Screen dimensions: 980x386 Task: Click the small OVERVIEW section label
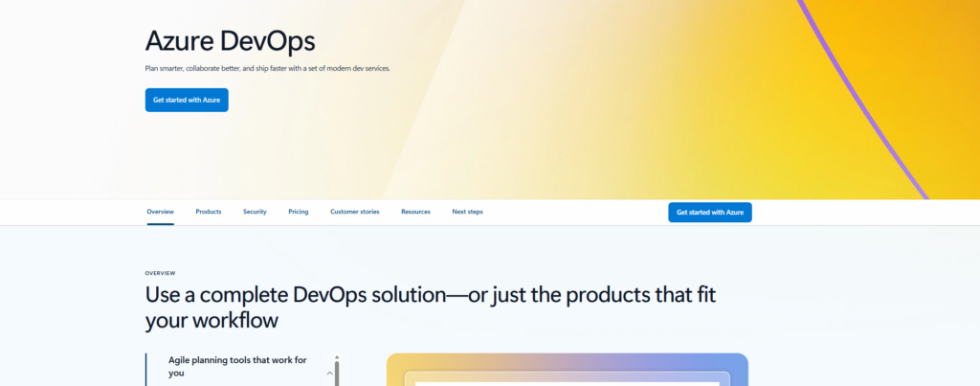(x=160, y=273)
